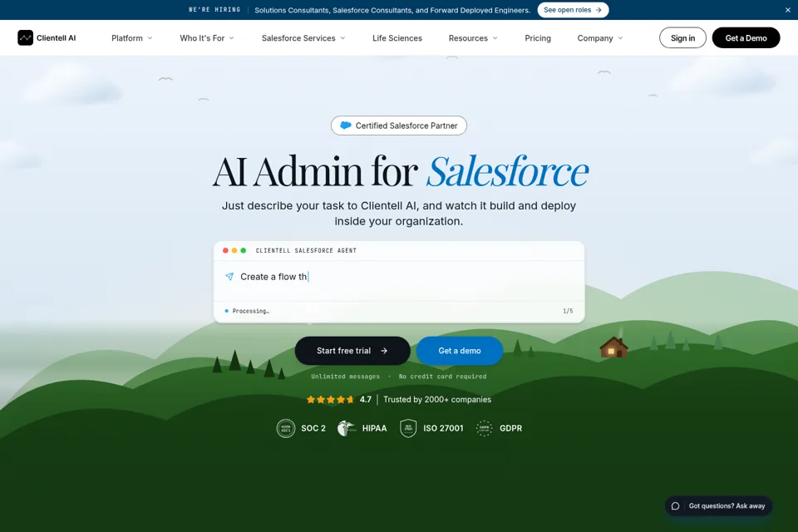The width and height of the screenshot is (798, 532).
Task: Click the blue Get a demo button
Action: pyautogui.click(x=460, y=351)
